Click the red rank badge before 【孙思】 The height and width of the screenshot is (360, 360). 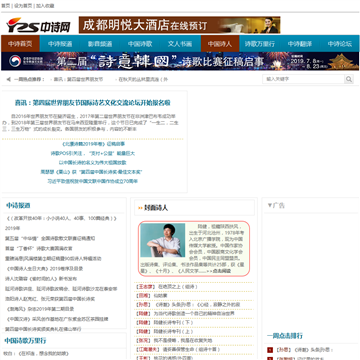coord(270,350)
